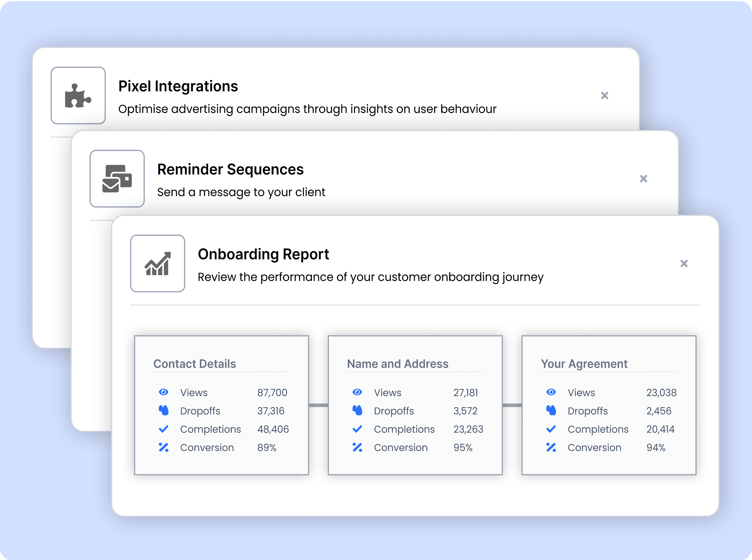Click the Completions checkmark icon in Your Agreement
Viewport: 752px width, 560px height.
coord(551,429)
